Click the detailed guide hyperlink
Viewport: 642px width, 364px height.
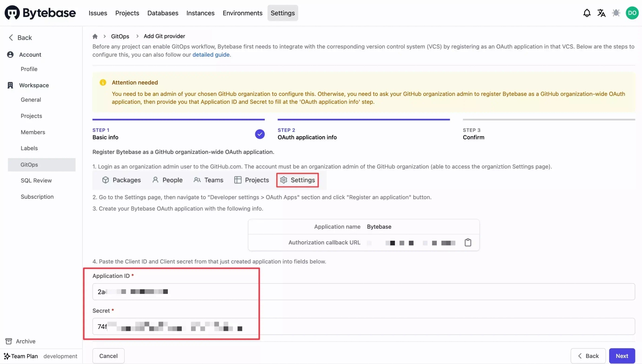tap(211, 54)
